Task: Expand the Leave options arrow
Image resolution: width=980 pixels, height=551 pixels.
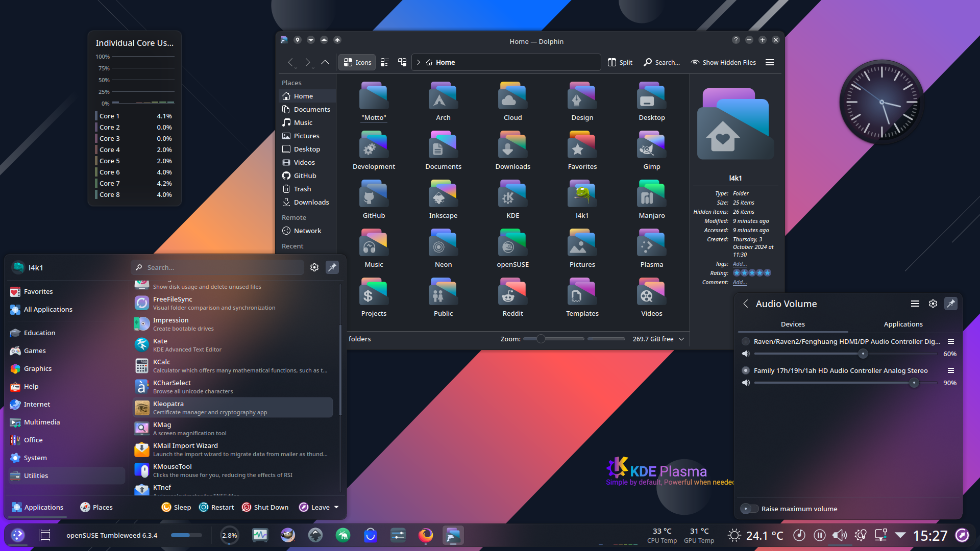Action: (x=336, y=507)
